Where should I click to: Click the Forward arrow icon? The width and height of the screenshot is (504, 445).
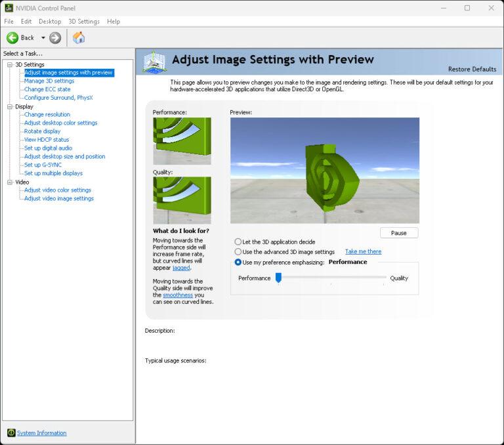tap(55, 38)
